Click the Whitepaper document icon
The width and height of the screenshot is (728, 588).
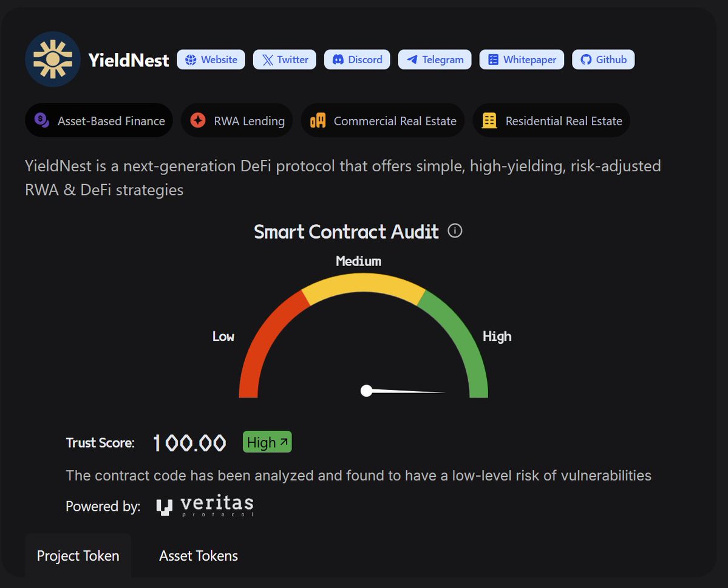[493, 60]
